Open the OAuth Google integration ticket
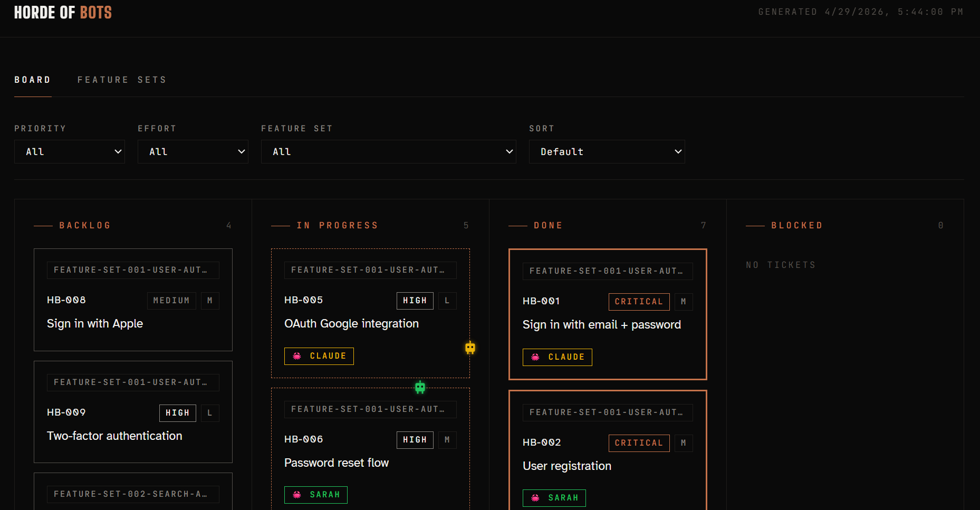This screenshot has height=510, width=980. tap(370, 313)
